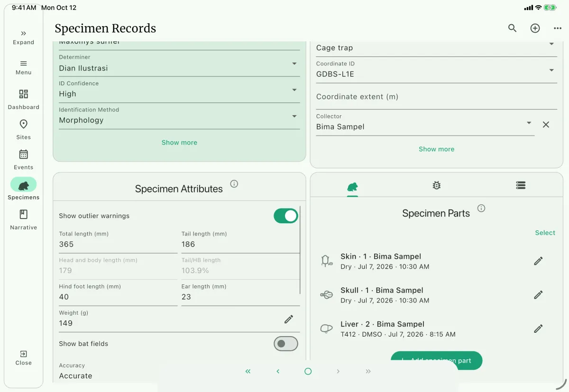Image resolution: width=569 pixels, height=392 pixels.
Task: Open Sites in sidebar
Action: click(x=23, y=129)
